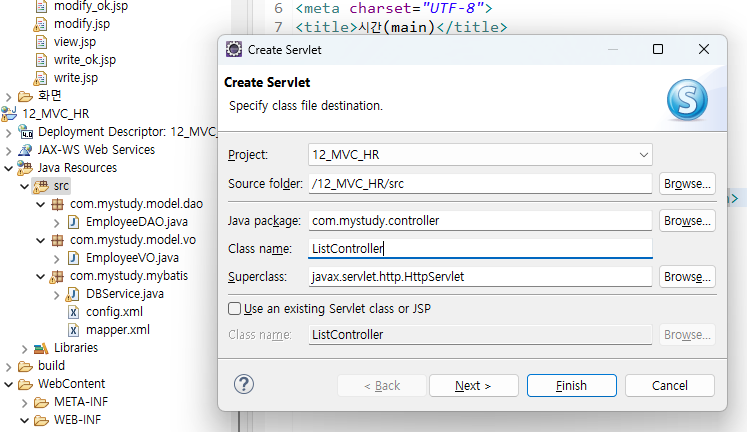This screenshot has width=747, height=432.
Task: Click the build folder icon
Action: click(25, 366)
